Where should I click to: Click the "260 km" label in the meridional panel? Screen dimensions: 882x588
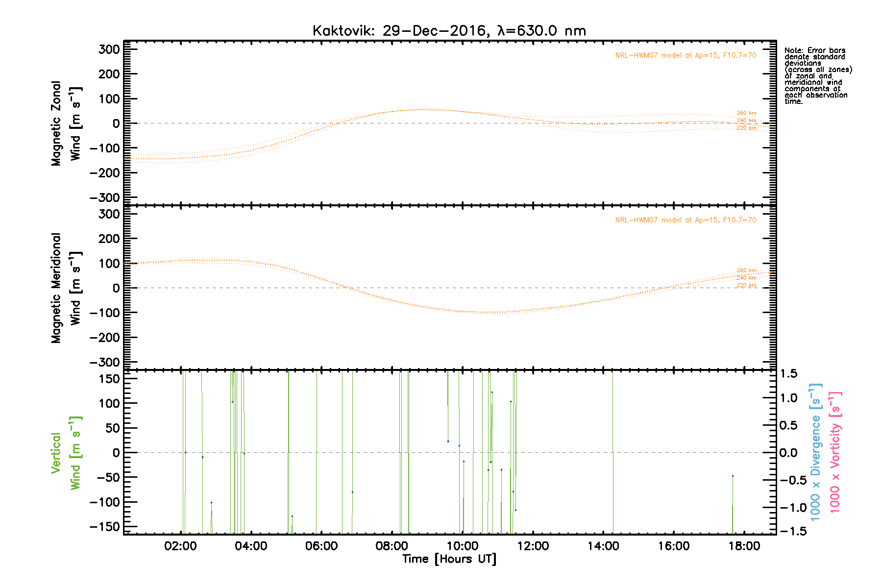click(746, 270)
